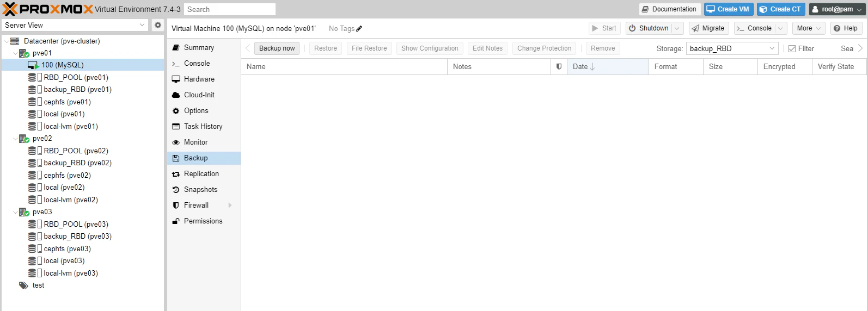Click the pve02 node icon

[x=24, y=138]
